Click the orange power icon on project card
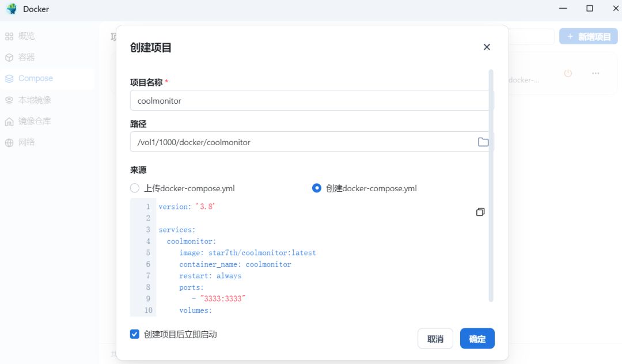622x364 pixels. point(568,73)
